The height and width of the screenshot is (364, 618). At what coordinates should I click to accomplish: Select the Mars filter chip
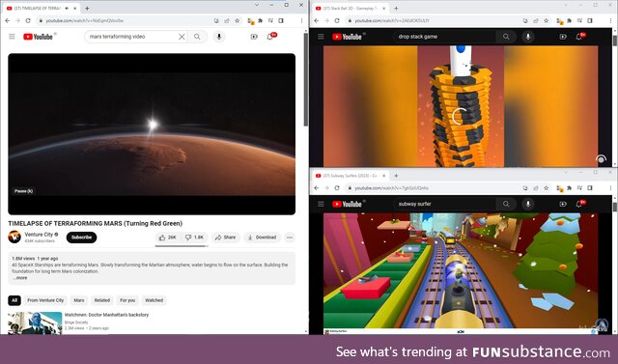[79, 300]
